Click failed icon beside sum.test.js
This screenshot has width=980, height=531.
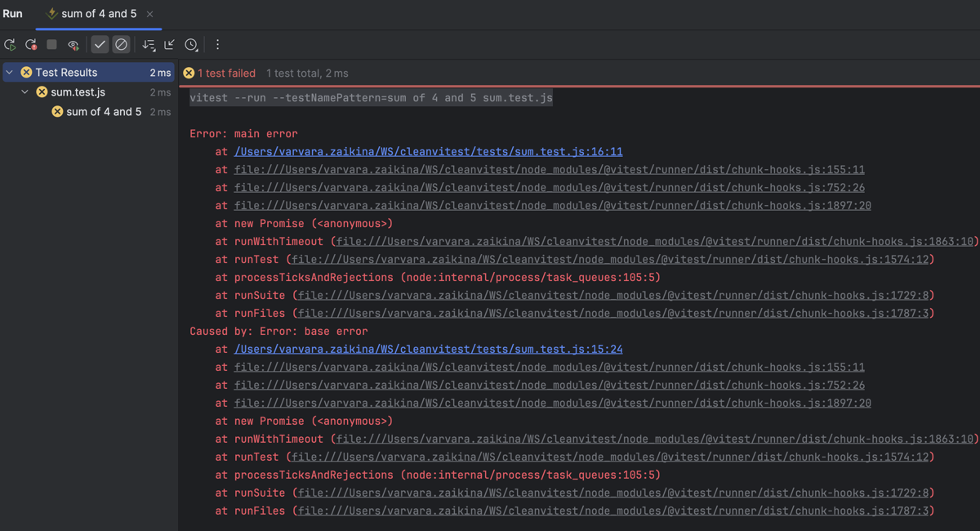pos(42,92)
